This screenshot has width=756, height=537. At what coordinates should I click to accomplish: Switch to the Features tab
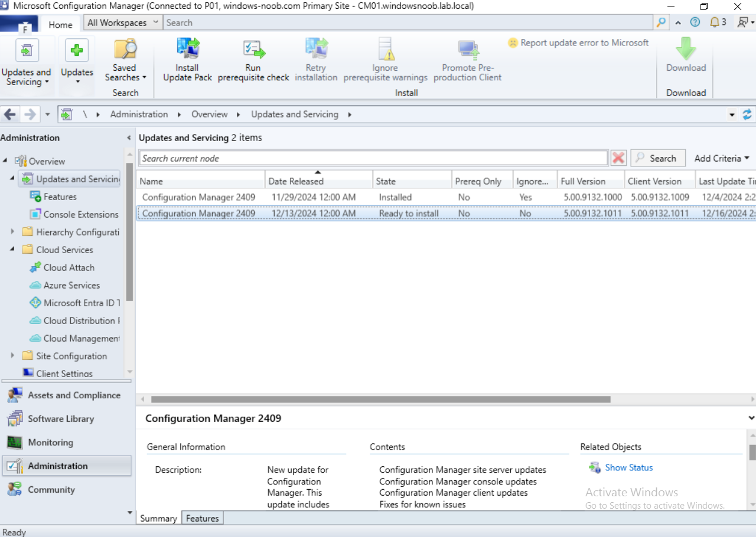[202, 518]
